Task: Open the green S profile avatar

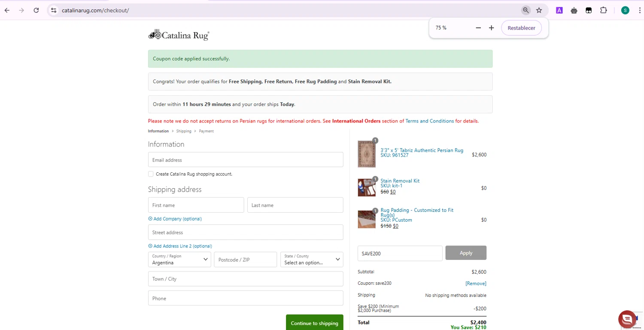Action: pos(625,10)
